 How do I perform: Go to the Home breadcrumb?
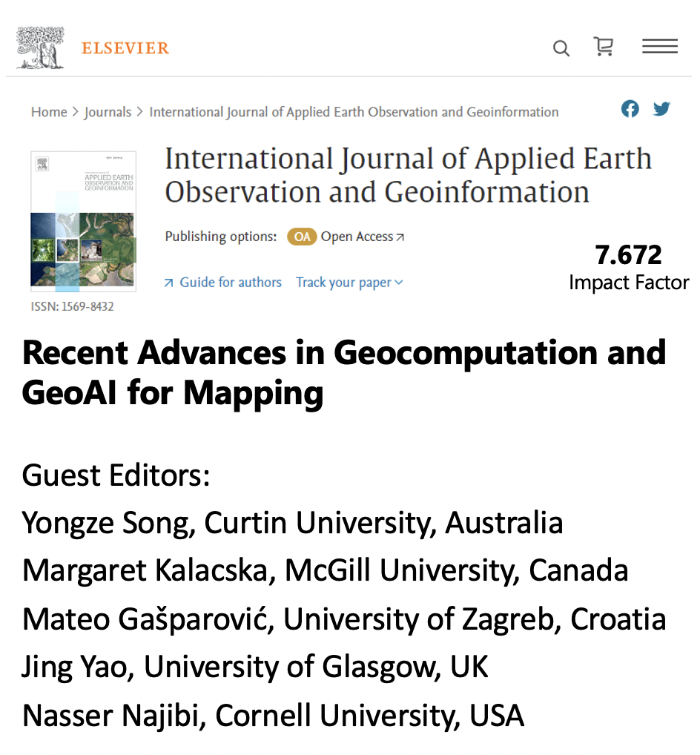coord(49,112)
